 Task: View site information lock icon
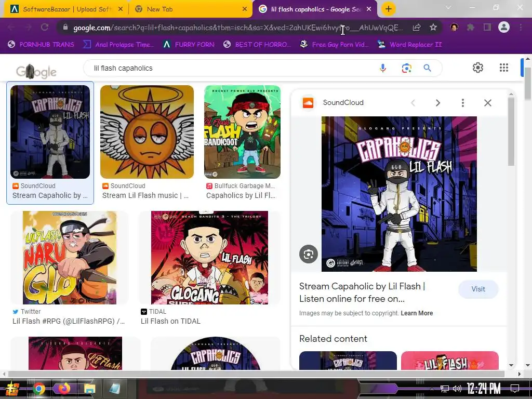pyautogui.click(x=65, y=28)
